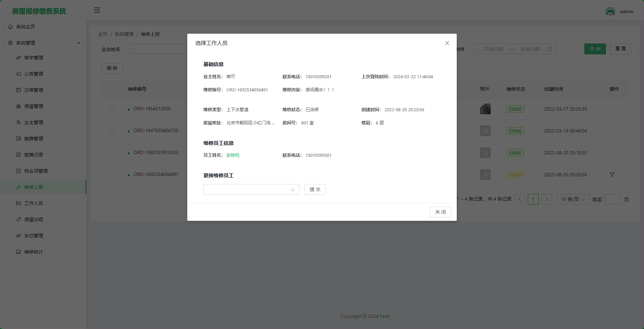
Task: Click the 车位管理 icon in sidebar
Action: 19,236
